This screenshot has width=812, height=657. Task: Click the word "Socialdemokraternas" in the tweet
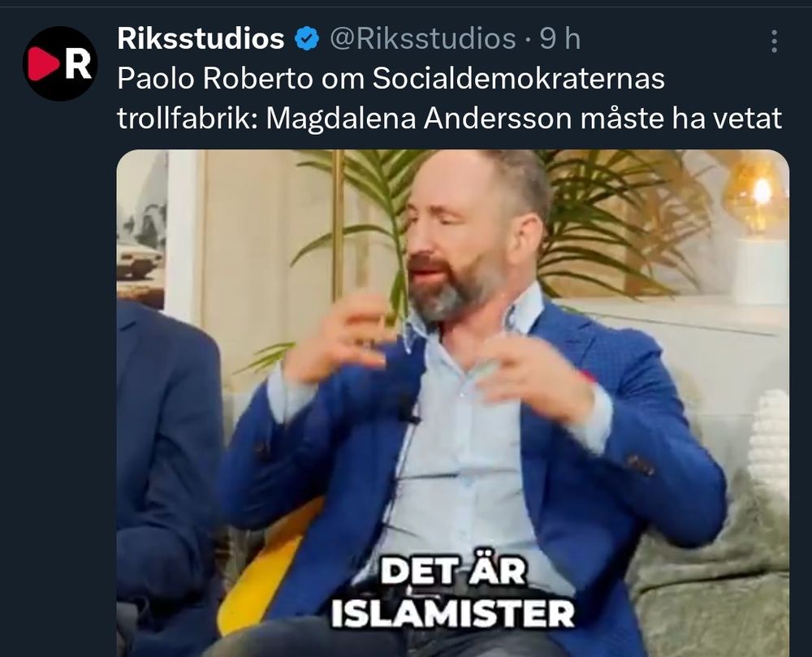(x=518, y=79)
